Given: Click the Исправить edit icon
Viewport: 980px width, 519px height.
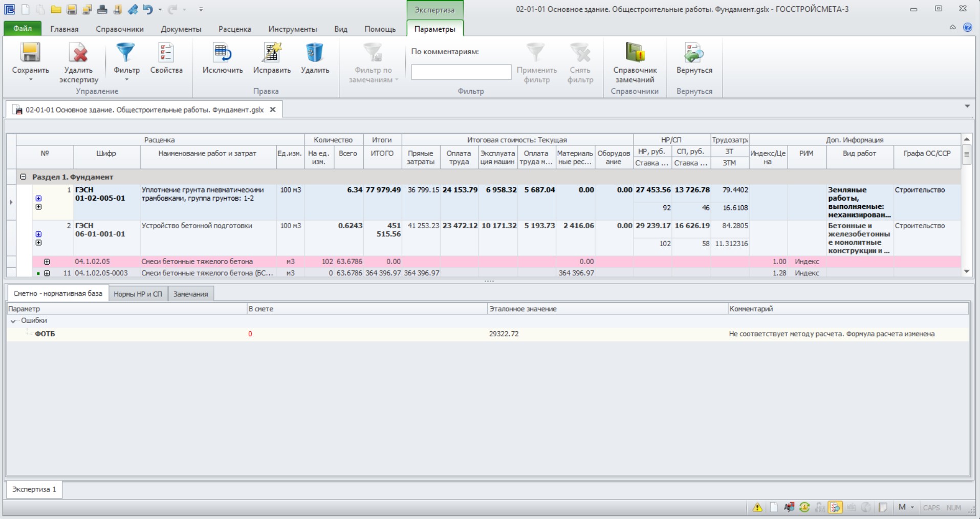Looking at the screenshot, I should tap(272, 53).
